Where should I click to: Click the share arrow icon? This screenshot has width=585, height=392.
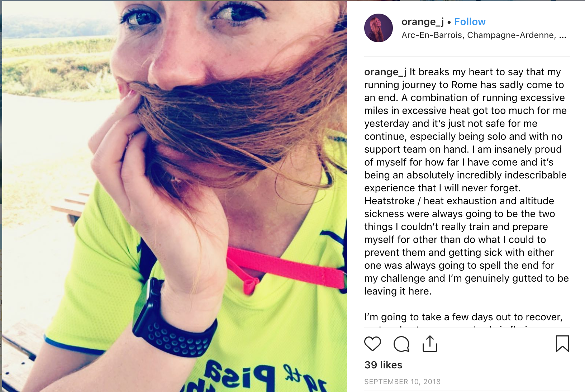pyautogui.click(x=430, y=344)
